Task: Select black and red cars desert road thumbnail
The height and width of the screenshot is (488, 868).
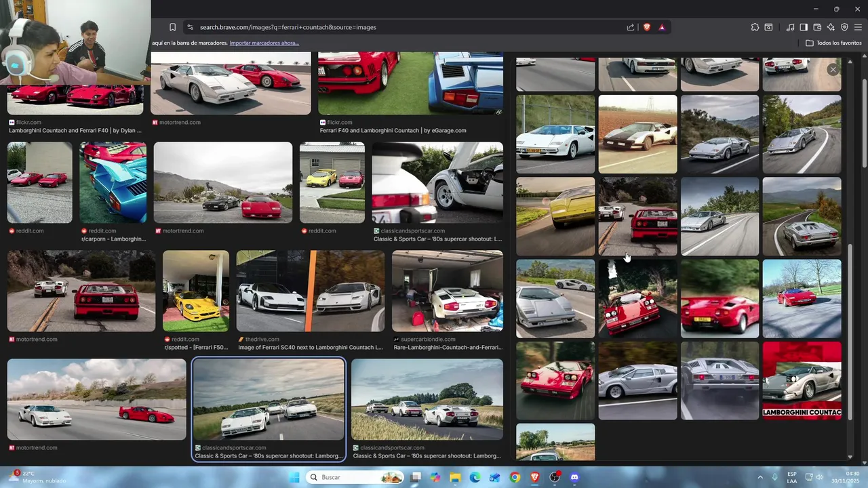Action: coord(223,182)
